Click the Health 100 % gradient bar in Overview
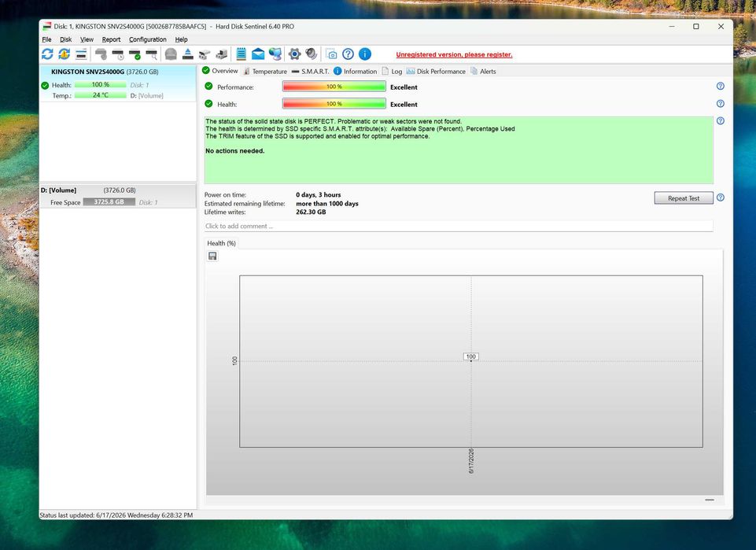The image size is (756, 550). [x=334, y=104]
